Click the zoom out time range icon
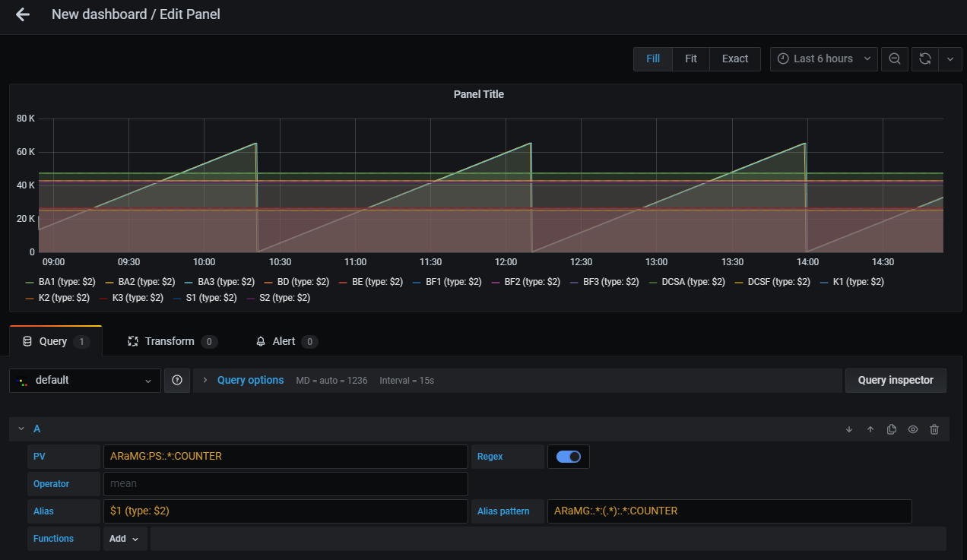 [x=895, y=59]
